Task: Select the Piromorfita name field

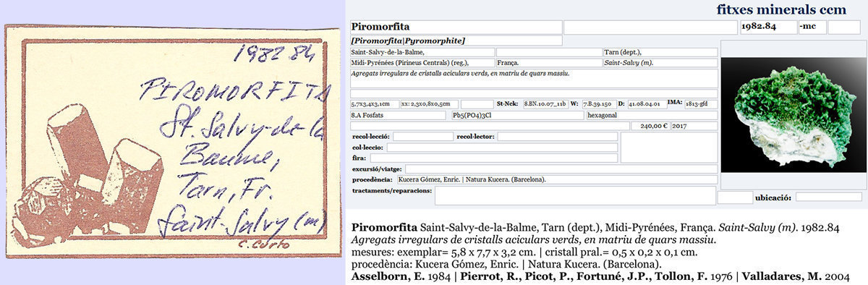Action: (456, 27)
